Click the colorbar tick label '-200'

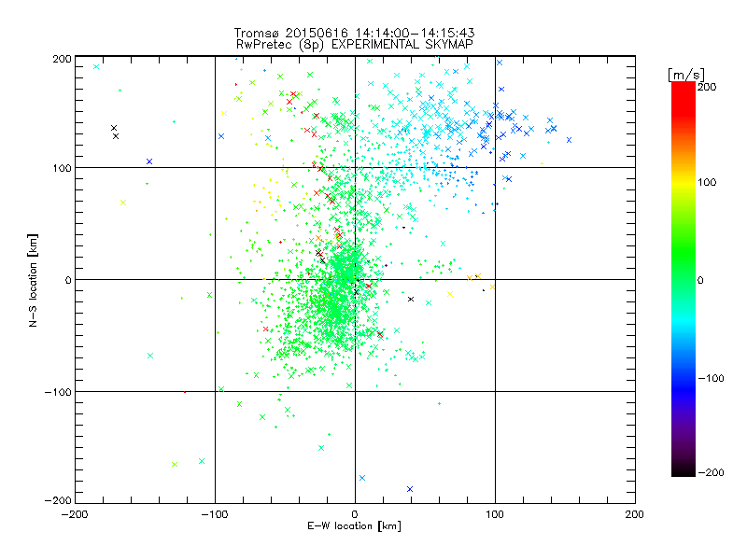pyautogui.click(x=711, y=472)
